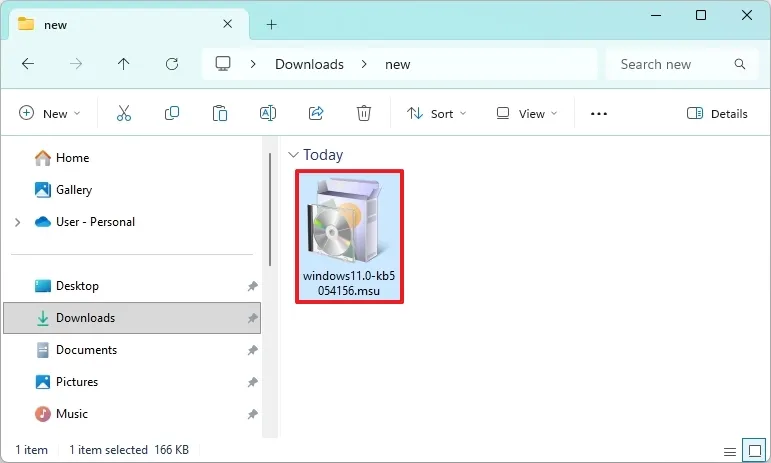Click the Paste clipboard icon
Image resolution: width=771 pixels, height=463 pixels.
[x=219, y=114]
